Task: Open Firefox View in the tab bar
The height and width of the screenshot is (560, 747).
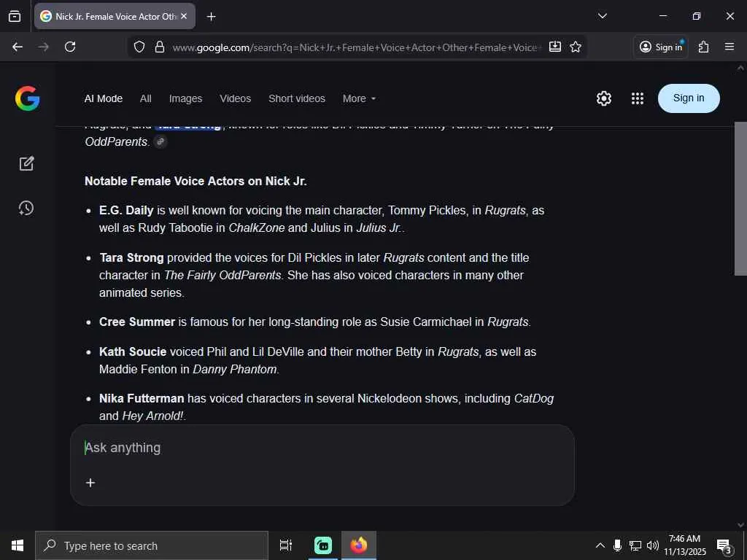Action: click(x=15, y=17)
